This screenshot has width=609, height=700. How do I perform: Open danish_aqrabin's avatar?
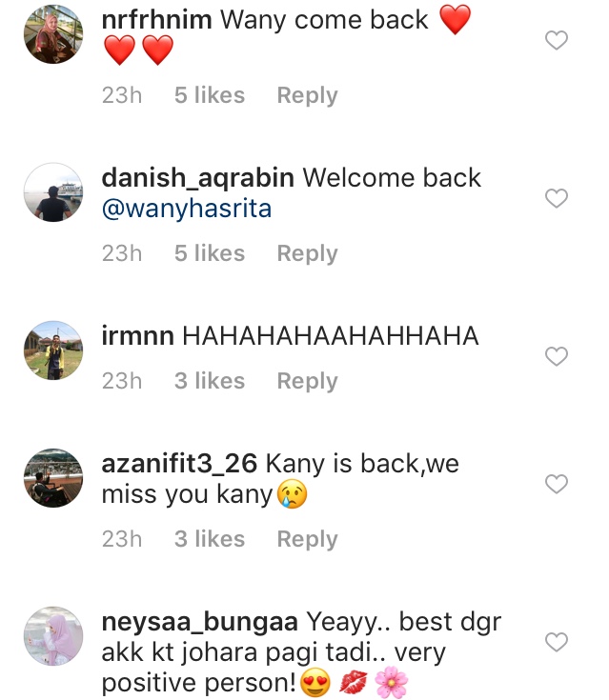[x=53, y=192]
